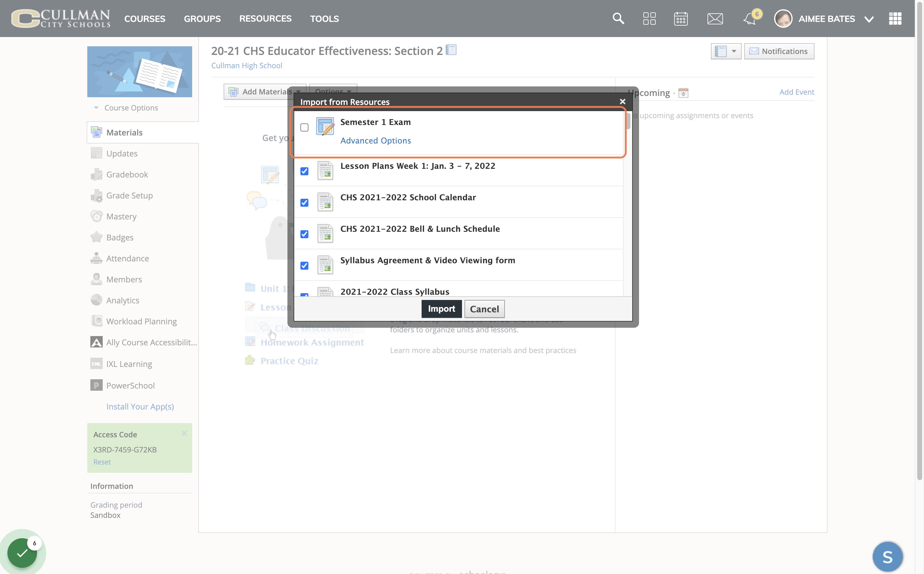Viewport: 924px width, 574px height.
Task: Open Advanced Options link
Action: [376, 140]
